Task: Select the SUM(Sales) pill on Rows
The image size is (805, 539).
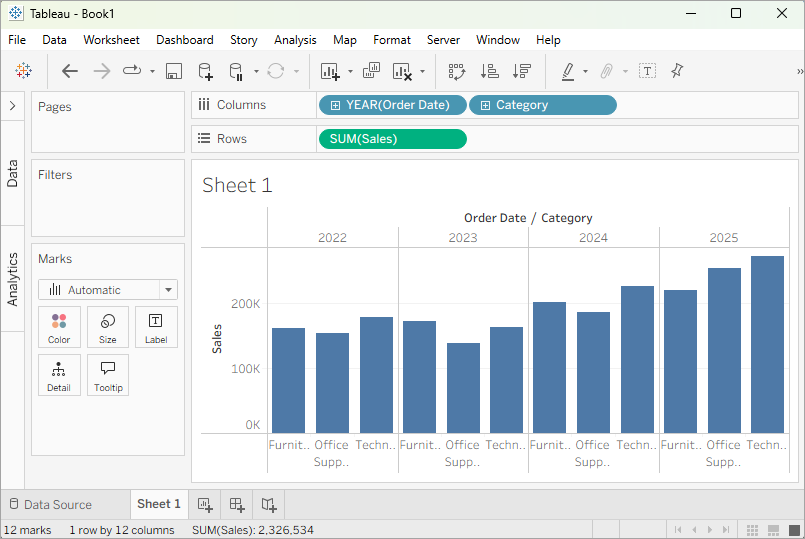Action: point(392,139)
